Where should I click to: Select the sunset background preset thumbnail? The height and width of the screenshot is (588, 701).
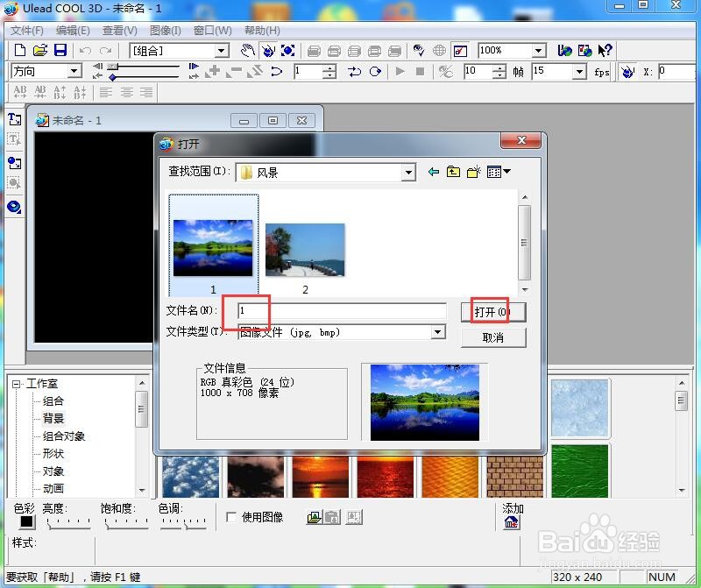(x=320, y=477)
